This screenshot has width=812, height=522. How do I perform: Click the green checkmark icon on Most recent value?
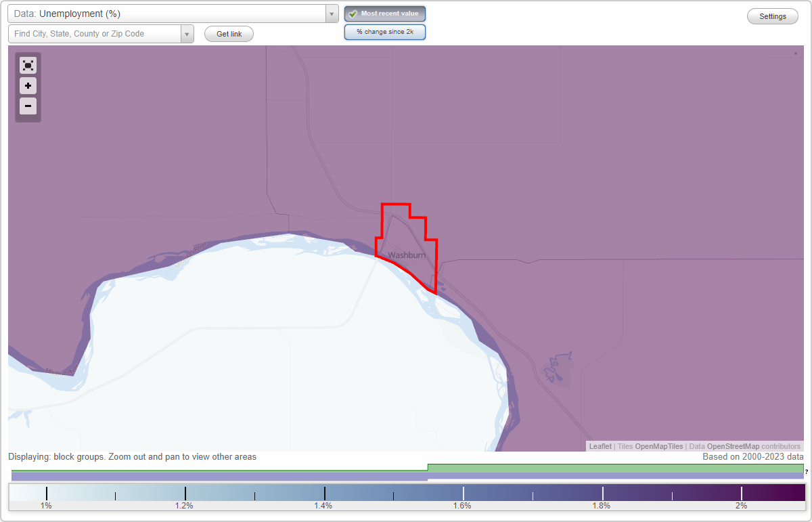(x=353, y=13)
